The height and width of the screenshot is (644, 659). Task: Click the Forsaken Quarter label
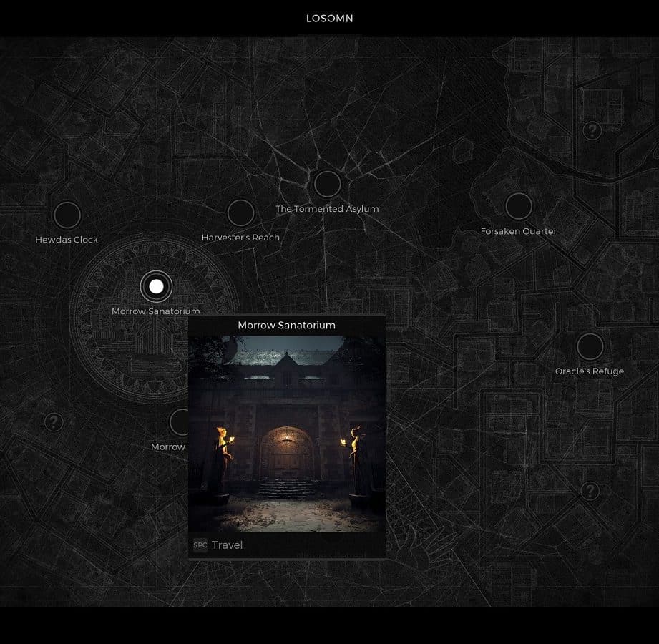coord(519,231)
